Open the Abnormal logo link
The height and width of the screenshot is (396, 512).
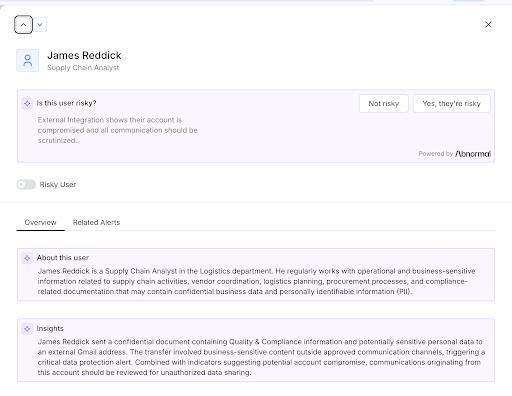pyautogui.click(x=473, y=154)
